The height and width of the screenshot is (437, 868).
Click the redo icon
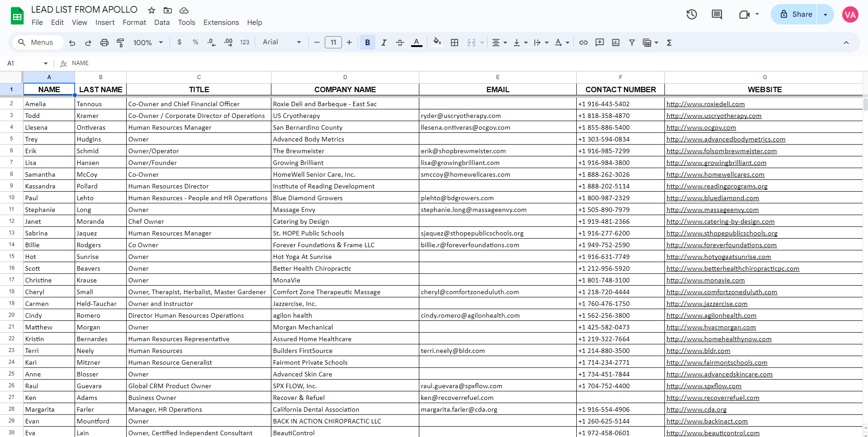coord(88,42)
